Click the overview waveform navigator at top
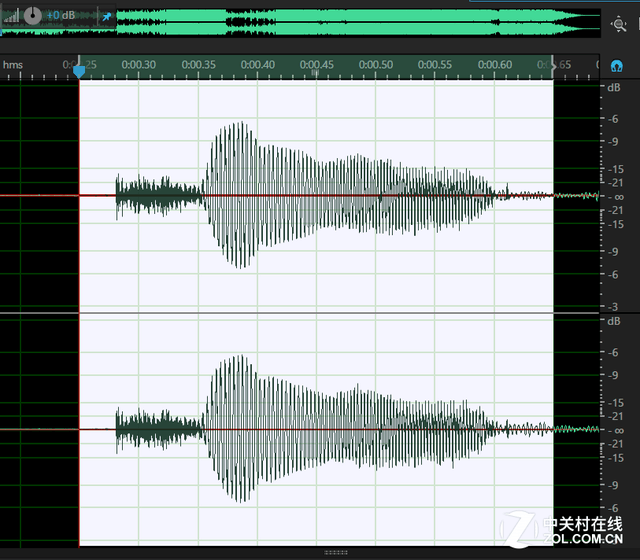The height and width of the screenshot is (560, 640). pyautogui.click(x=350, y=20)
